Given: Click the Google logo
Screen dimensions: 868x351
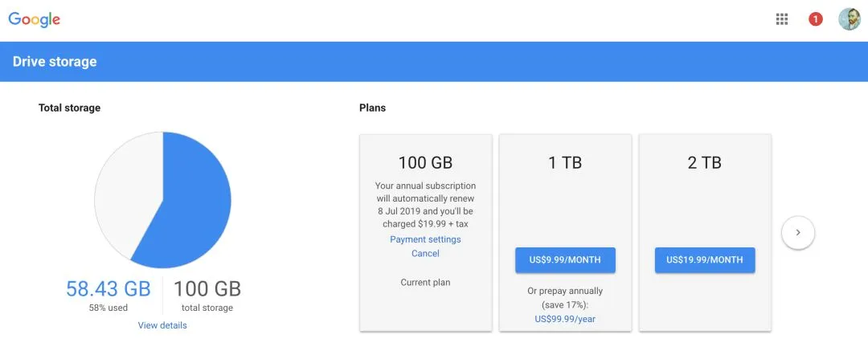Looking at the screenshot, I should [35, 19].
